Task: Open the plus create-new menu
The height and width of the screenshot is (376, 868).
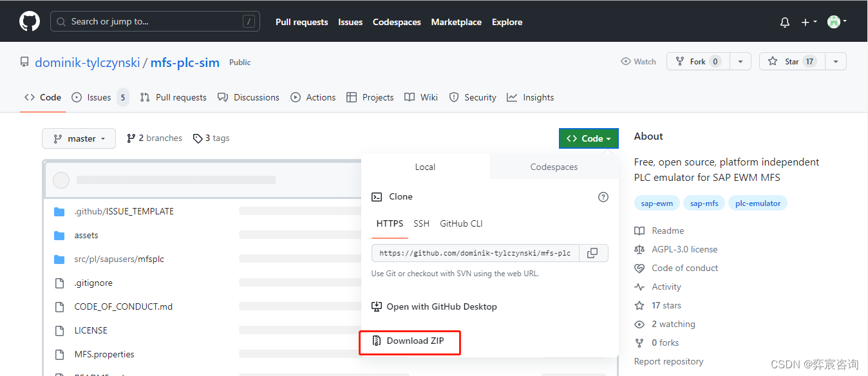Action: [809, 22]
